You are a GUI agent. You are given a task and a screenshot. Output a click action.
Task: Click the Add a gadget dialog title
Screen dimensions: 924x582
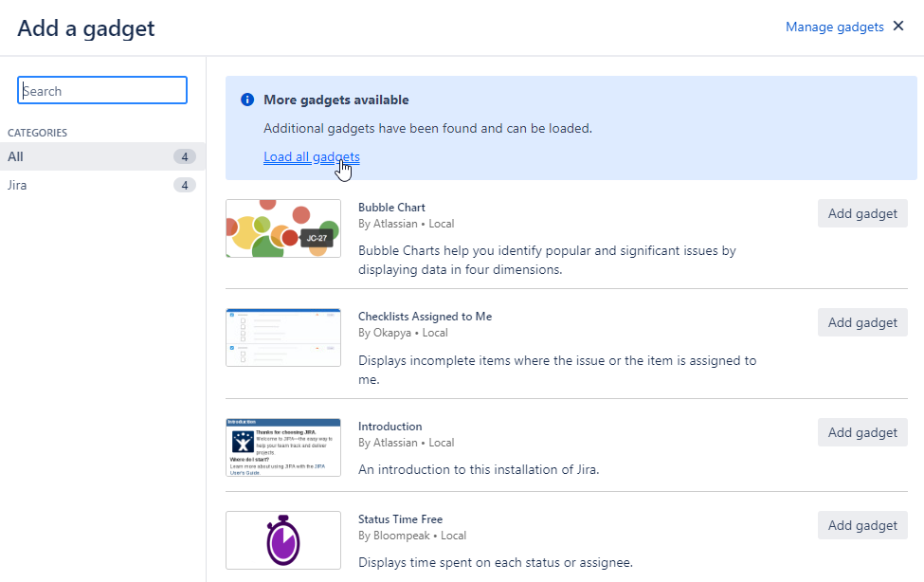[x=86, y=28]
